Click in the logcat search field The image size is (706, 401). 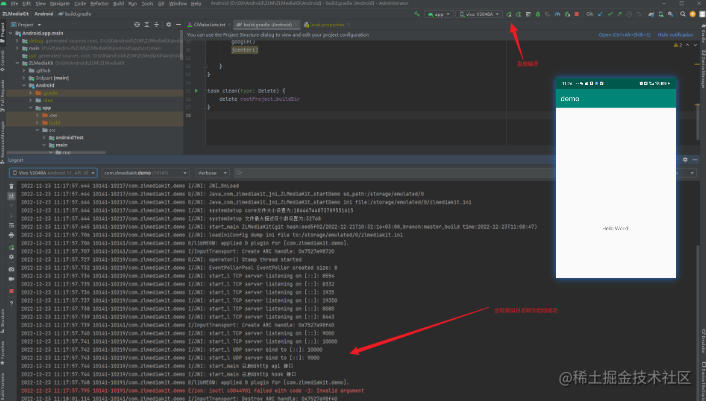(394, 173)
